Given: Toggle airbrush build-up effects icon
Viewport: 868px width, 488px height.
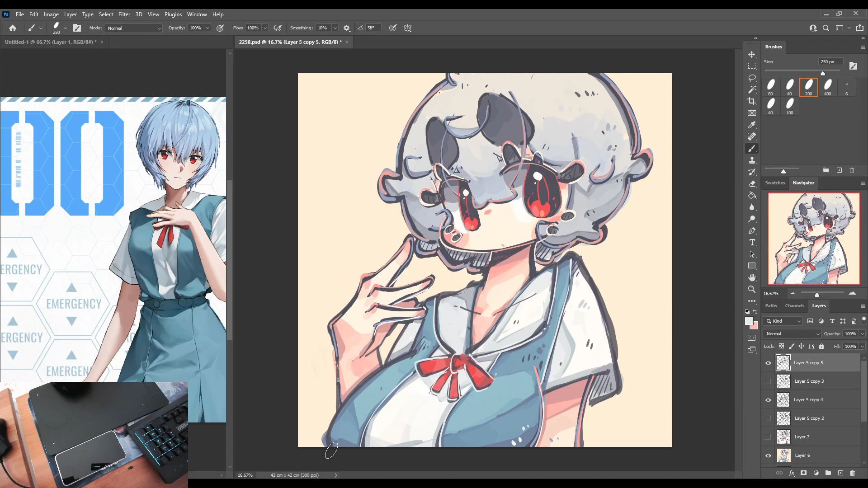Looking at the screenshot, I should (278, 28).
